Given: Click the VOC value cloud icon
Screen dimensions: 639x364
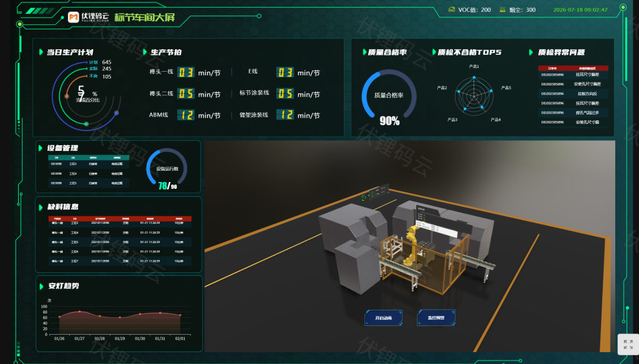Looking at the screenshot, I should pyautogui.click(x=452, y=9).
